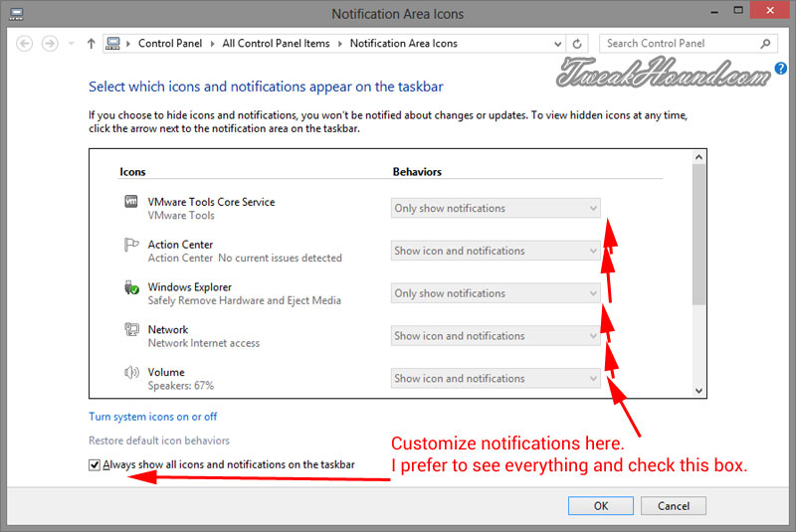Click the Safely Remove Hardware icon
Viewport: 796px width, 532px height.
point(131,287)
